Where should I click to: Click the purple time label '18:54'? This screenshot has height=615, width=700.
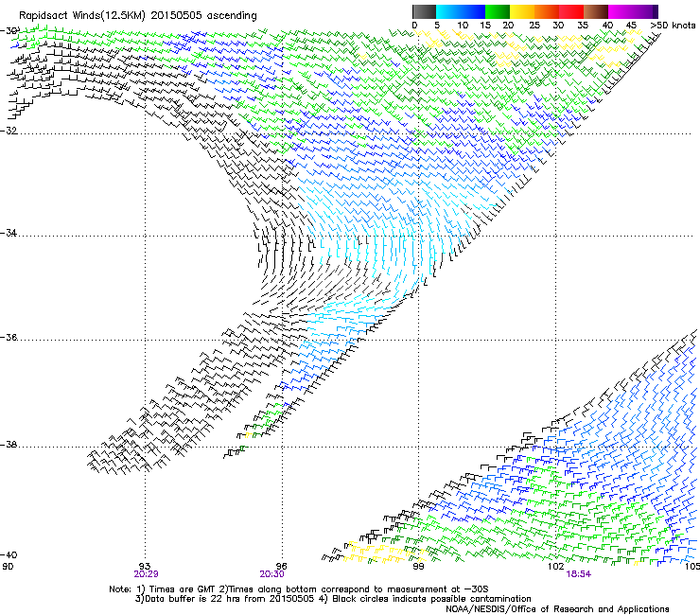(x=579, y=574)
